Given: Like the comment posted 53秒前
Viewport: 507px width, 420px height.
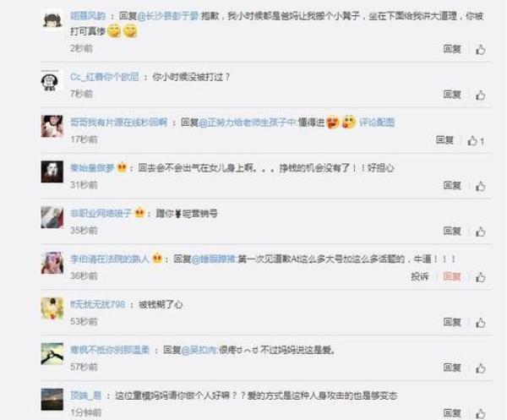Looking at the screenshot, I should [x=481, y=322].
